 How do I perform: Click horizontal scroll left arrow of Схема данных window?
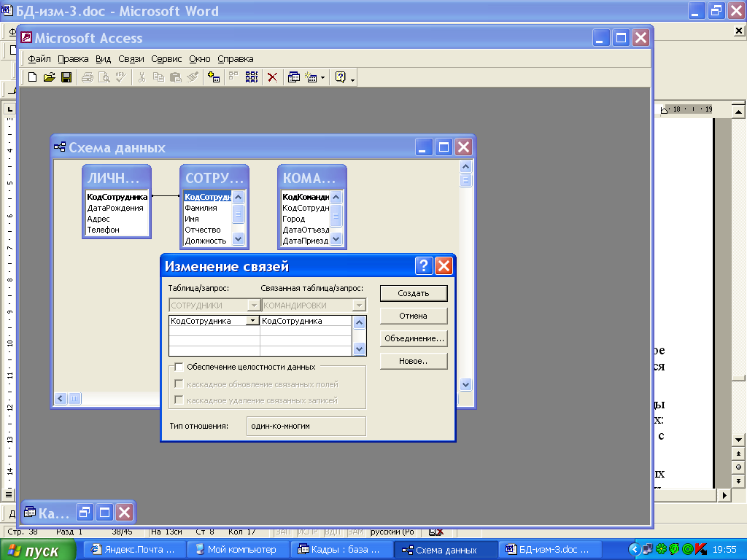pos(61,398)
